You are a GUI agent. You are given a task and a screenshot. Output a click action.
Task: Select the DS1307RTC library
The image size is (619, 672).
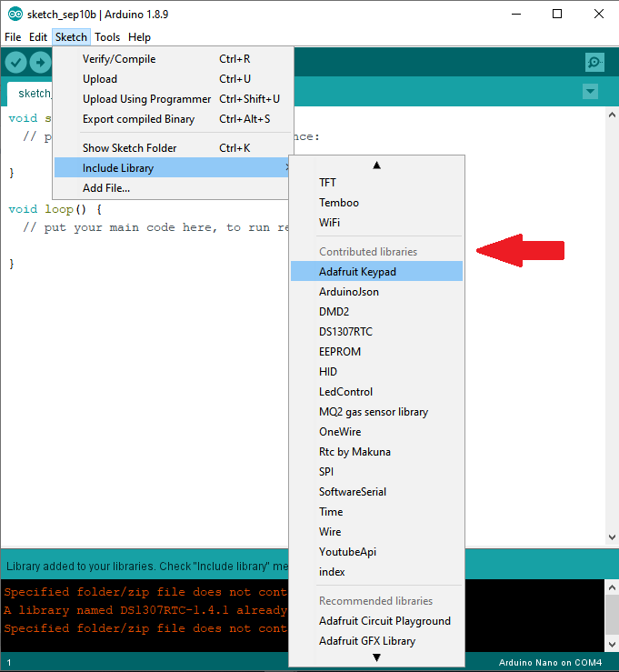[x=376, y=332]
